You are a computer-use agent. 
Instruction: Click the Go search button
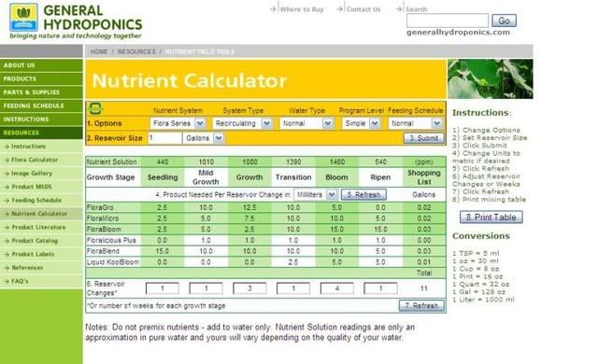pos(504,21)
